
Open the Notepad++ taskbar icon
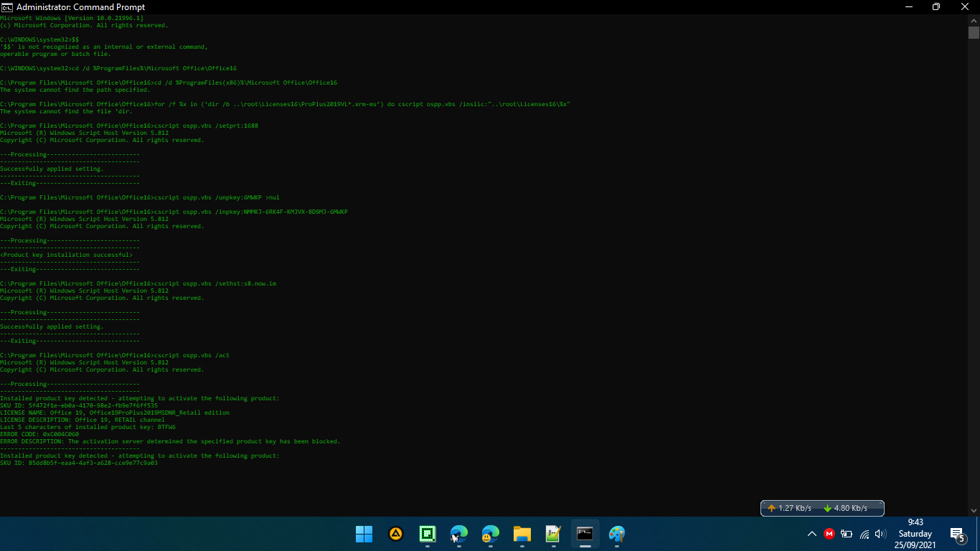[x=553, y=534]
